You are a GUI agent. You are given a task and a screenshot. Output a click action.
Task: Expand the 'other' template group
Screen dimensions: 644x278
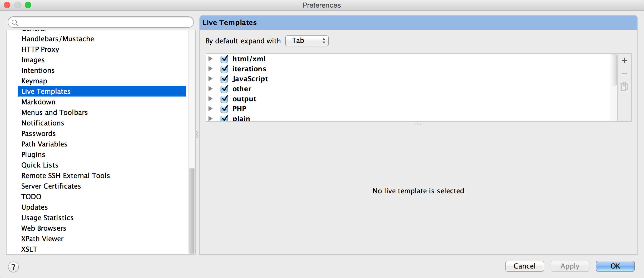tap(210, 89)
